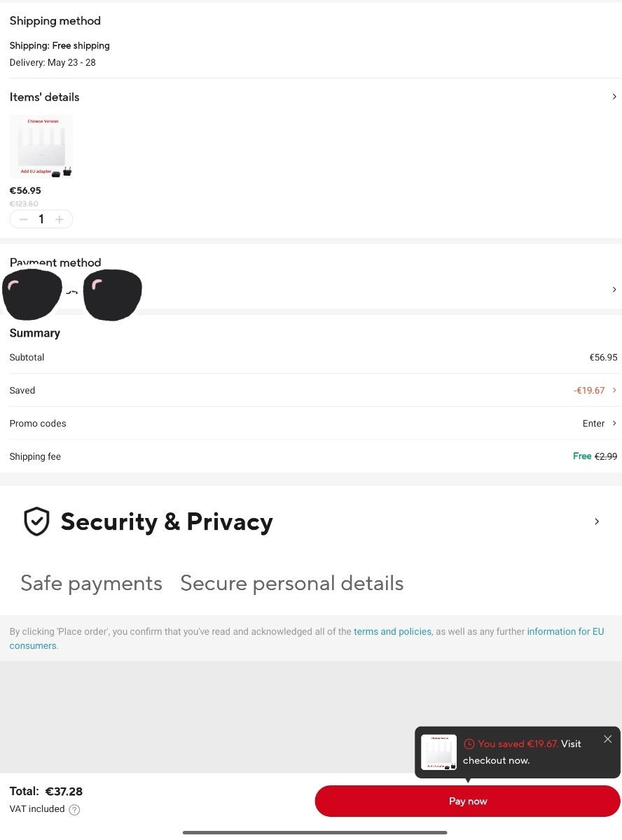Image resolution: width=622 pixels, height=840 pixels.
Task: Expand the Saved discount details arrow
Action: pos(614,390)
